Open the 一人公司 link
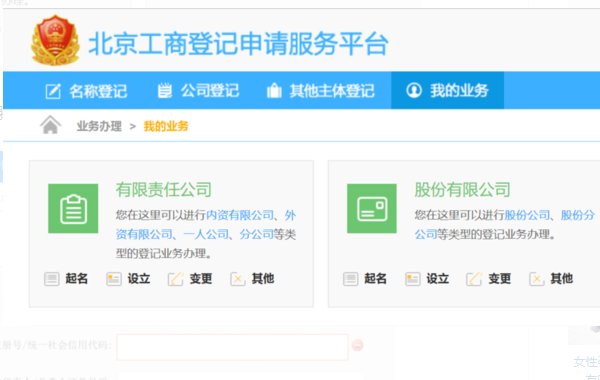Viewport: 600px width, 380px height. coord(206,234)
